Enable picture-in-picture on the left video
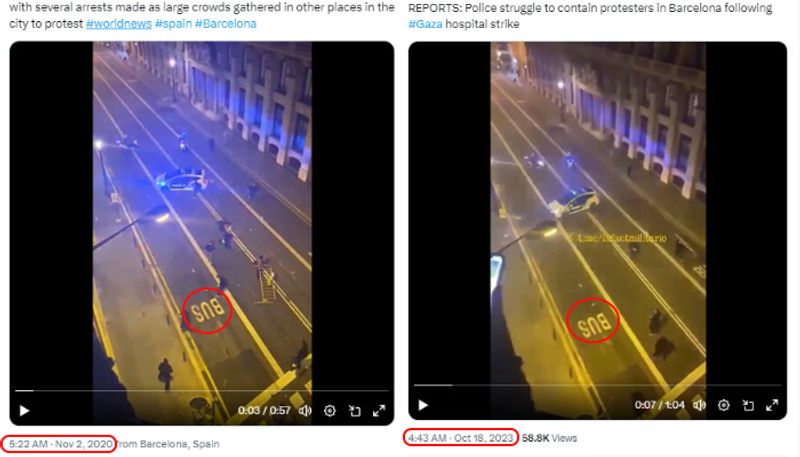The image size is (800, 457). [x=355, y=411]
